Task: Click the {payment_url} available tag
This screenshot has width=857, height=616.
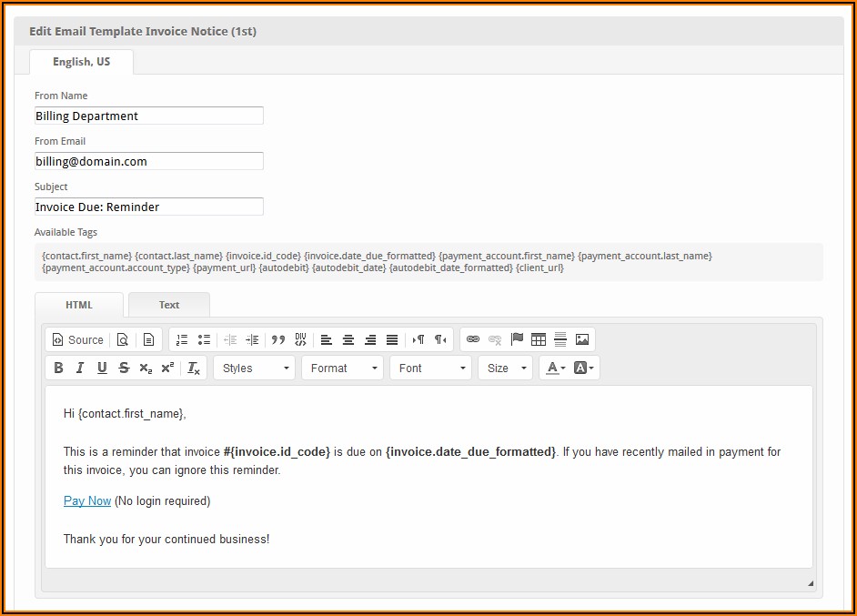Action: [x=224, y=268]
